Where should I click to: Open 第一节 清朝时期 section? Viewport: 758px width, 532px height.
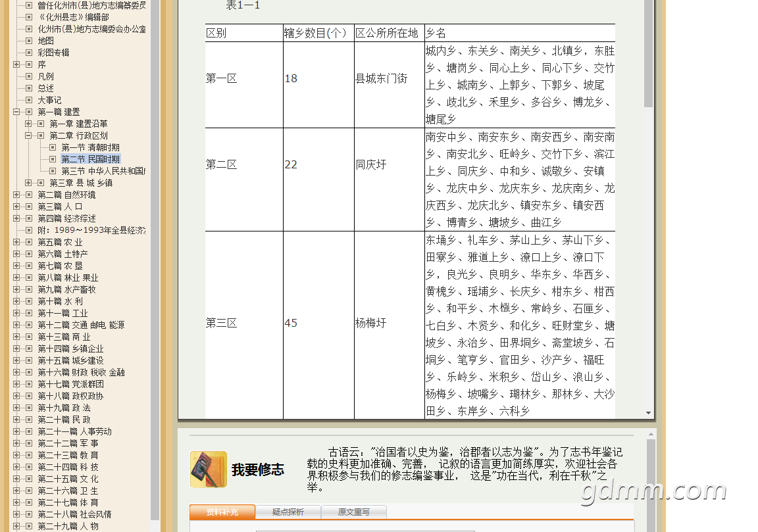point(90,147)
